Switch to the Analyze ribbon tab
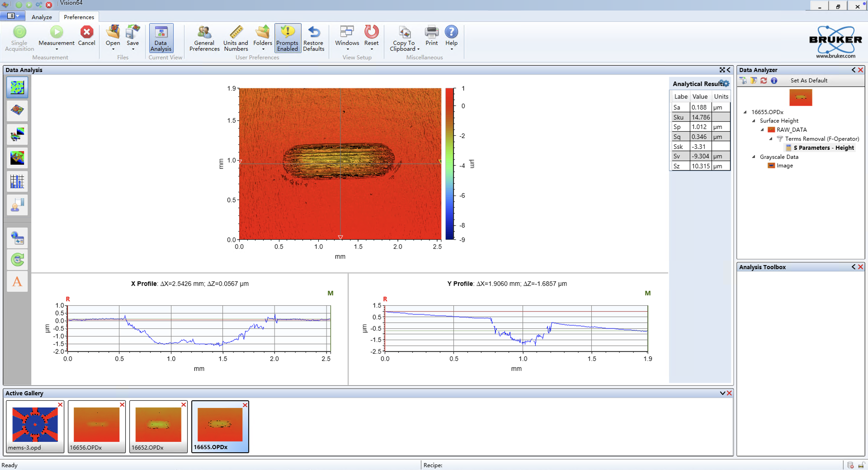This screenshot has height=470, width=868. (x=42, y=17)
